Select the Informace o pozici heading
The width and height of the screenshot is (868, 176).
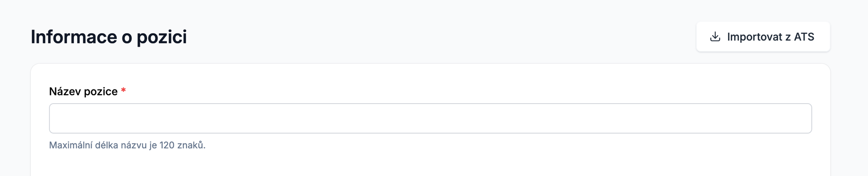coord(108,37)
